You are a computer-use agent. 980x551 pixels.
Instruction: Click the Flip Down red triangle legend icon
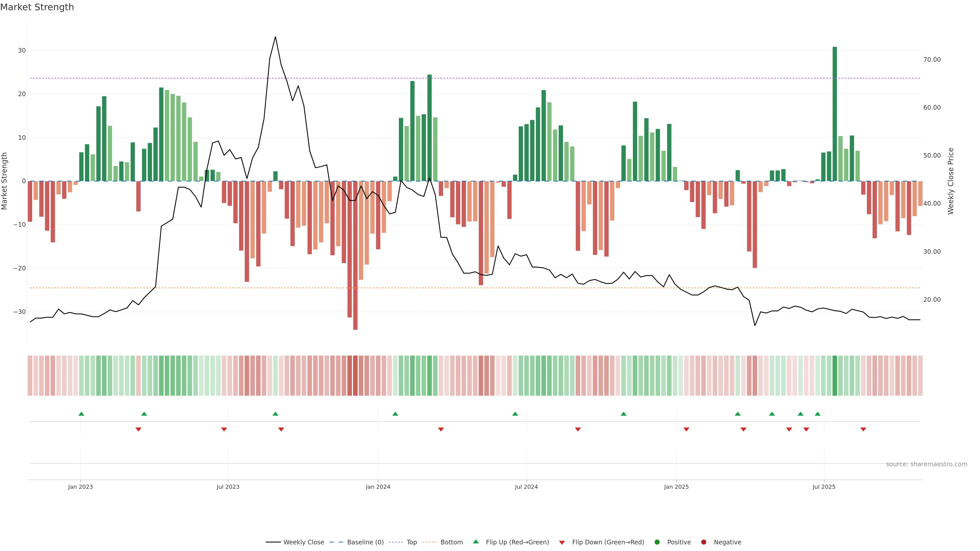tap(561, 542)
